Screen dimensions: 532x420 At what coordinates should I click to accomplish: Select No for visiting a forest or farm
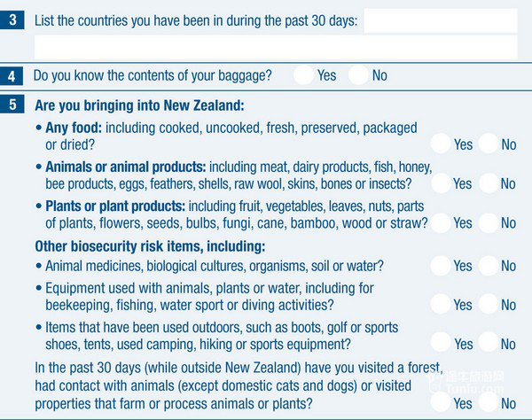point(489,402)
